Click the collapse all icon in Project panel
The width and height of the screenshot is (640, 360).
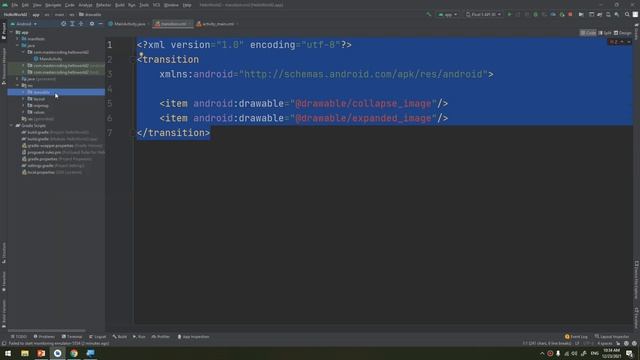(x=81, y=24)
